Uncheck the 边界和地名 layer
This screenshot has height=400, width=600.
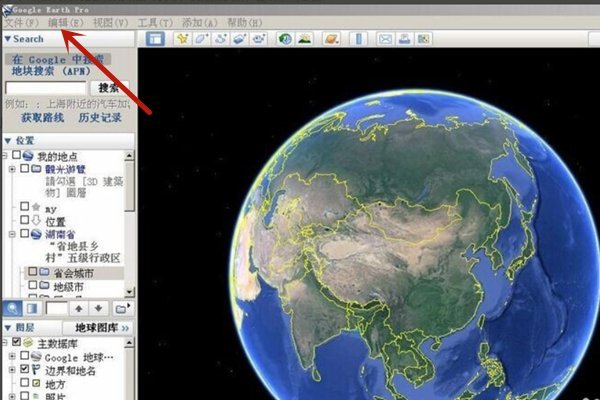[25, 369]
